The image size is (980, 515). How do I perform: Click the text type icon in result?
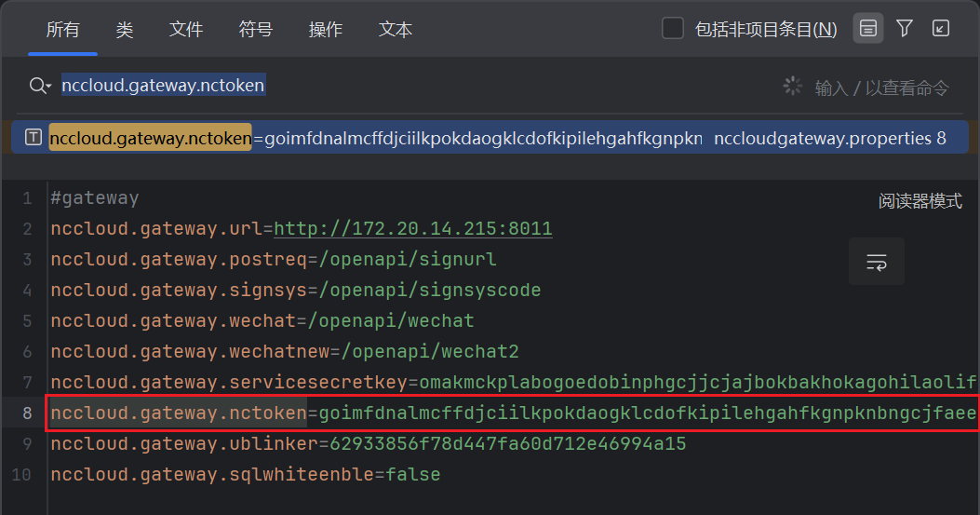click(x=34, y=138)
